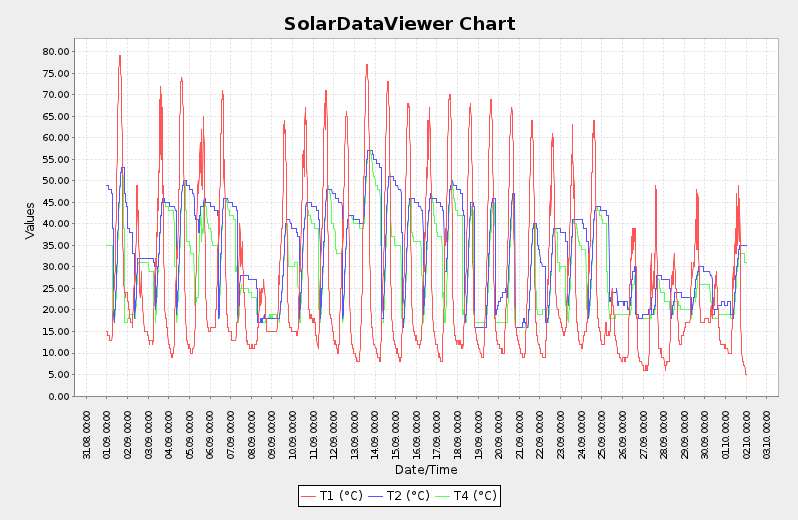This screenshot has width=798, height=520.
Task: Click the 31.08. 00:00 date label
Action: tap(86, 435)
